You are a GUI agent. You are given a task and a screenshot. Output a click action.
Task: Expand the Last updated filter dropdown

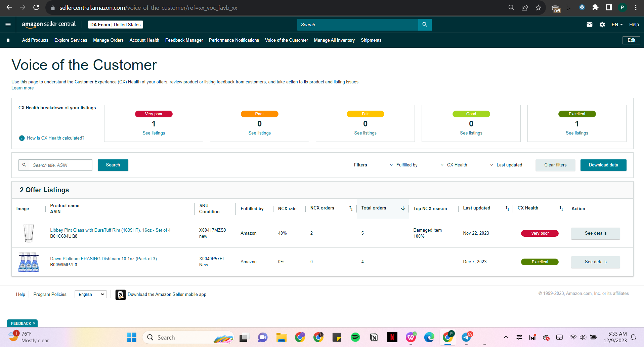(x=506, y=165)
